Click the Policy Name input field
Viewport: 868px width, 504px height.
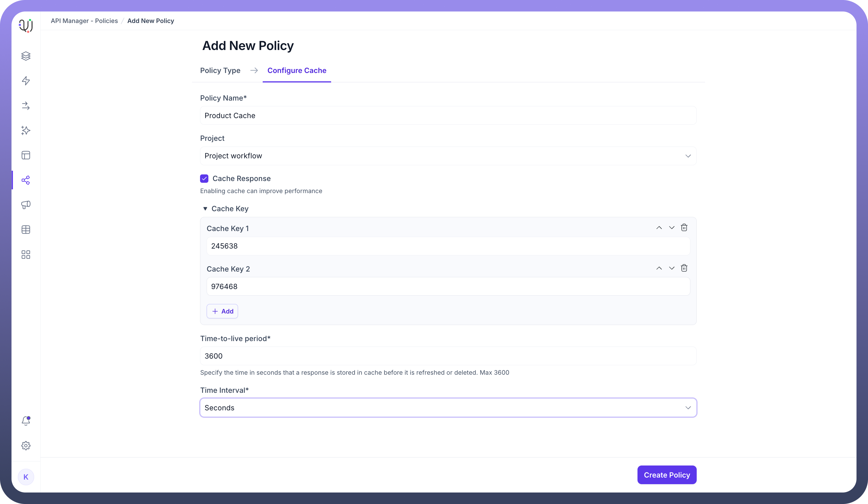tap(448, 116)
